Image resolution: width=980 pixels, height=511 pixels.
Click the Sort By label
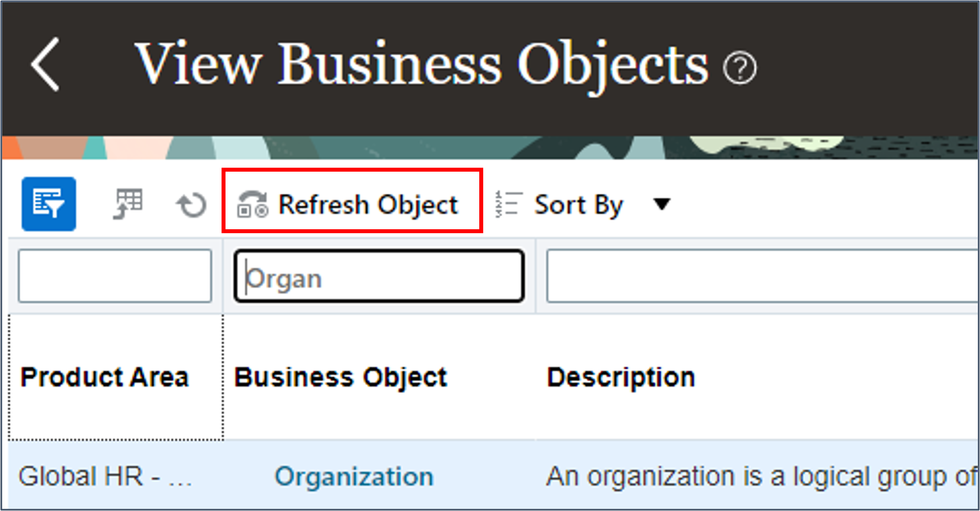[x=579, y=204]
